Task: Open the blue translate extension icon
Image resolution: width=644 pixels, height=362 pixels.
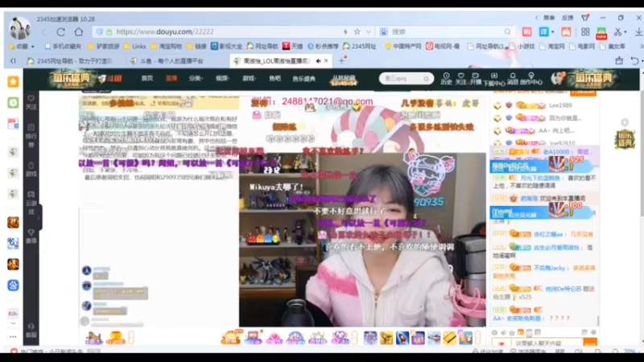Action: 543,31
